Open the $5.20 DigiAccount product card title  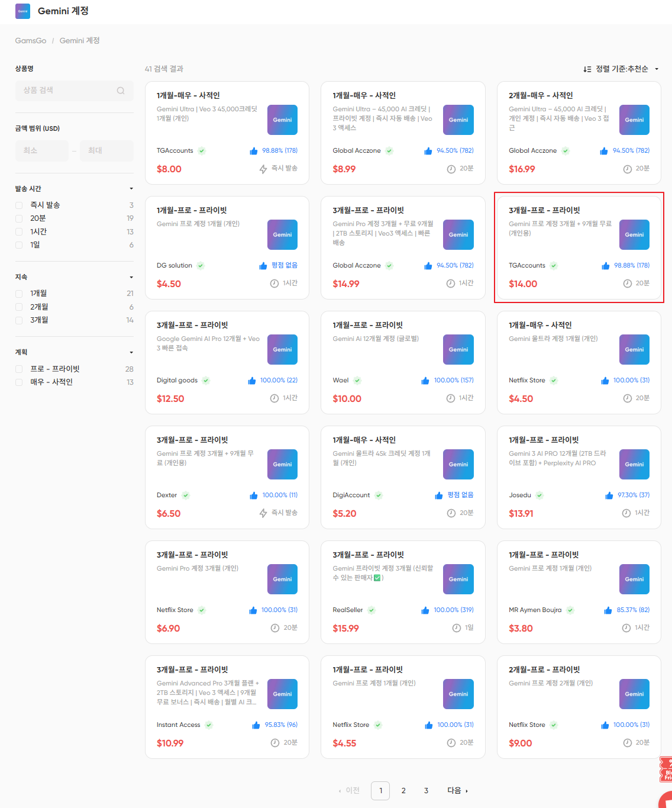(x=364, y=440)
